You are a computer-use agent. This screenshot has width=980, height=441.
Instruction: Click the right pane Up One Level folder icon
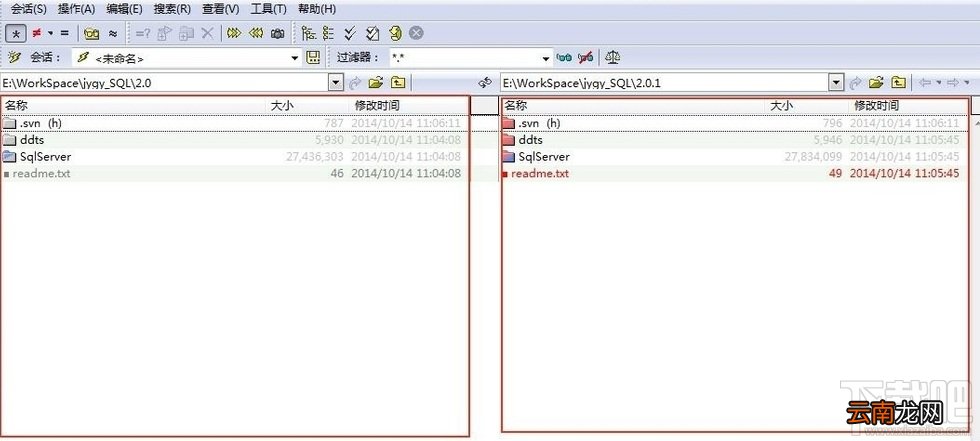(x=898, y=82)
